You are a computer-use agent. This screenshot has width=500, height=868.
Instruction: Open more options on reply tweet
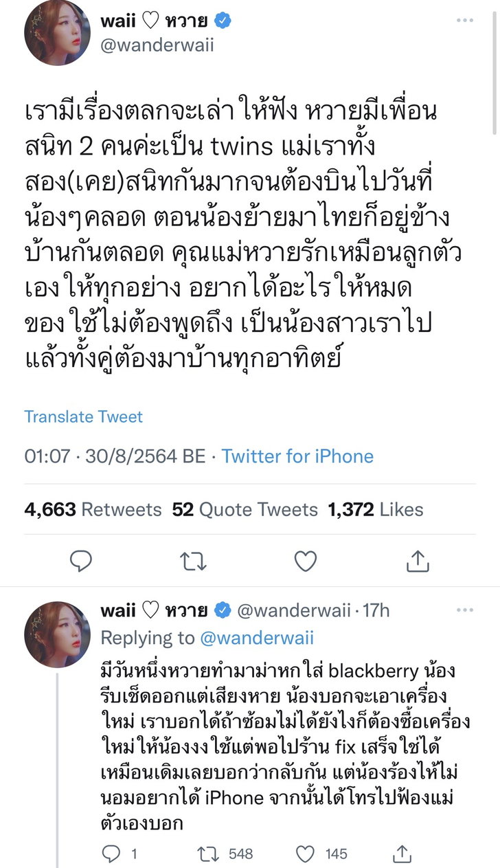[x=465, y=610]
